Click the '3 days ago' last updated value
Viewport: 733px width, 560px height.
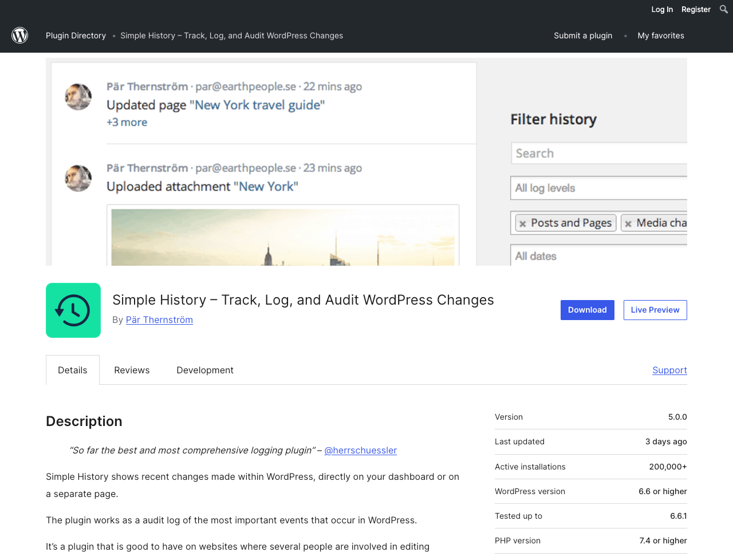(x=666, y=441)
